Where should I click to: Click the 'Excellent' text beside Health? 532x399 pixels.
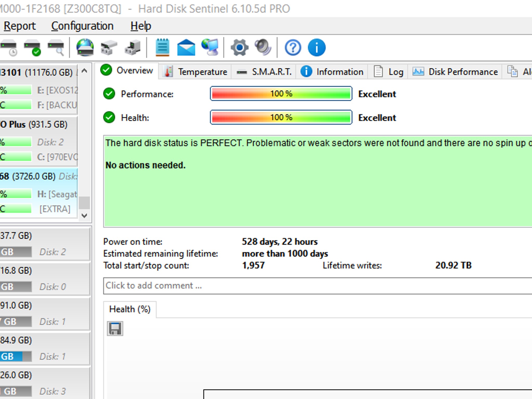(377, 118)
